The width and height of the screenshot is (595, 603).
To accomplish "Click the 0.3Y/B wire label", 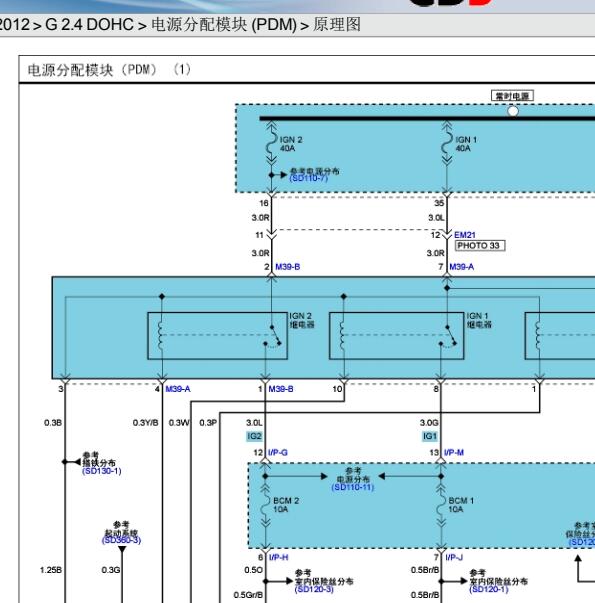I will coord(145,423).
